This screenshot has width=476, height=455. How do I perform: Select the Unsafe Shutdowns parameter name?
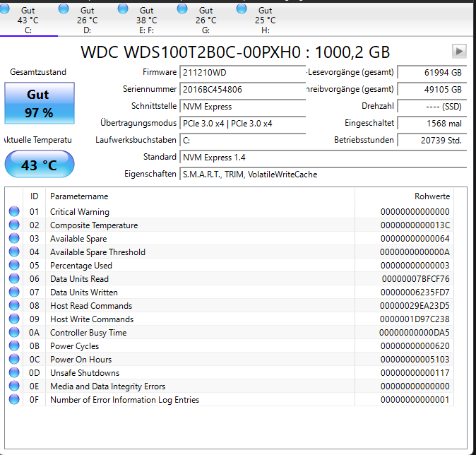click(85, 372)
